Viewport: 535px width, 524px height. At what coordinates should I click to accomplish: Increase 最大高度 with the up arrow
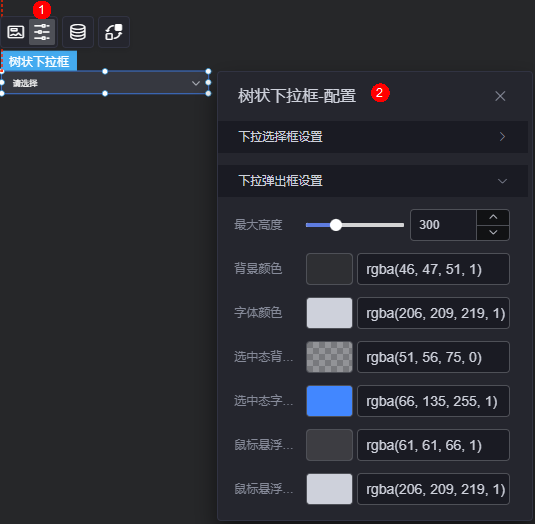coord(493,217)
